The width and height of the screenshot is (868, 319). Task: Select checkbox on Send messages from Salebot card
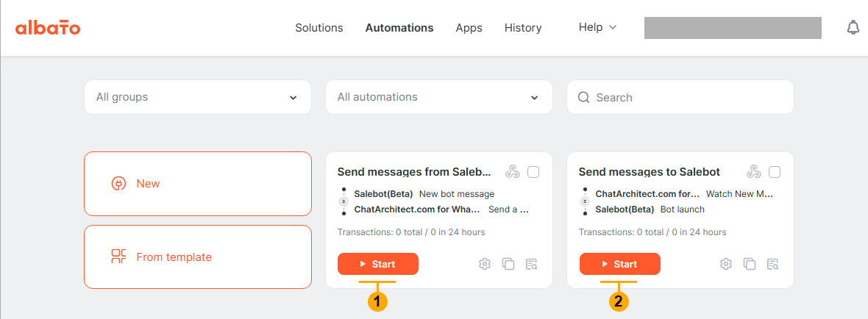tap(533, 172)
